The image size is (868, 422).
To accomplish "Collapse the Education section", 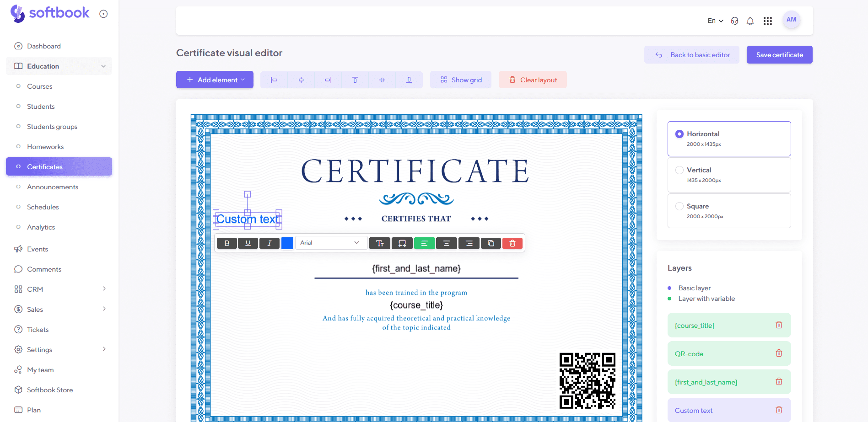I will [x=59, y=66].
